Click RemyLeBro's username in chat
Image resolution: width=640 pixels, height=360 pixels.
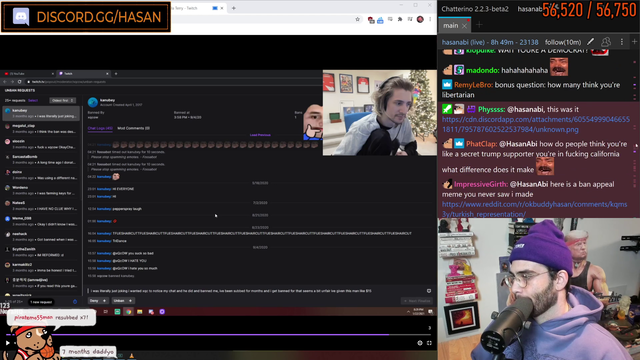[x=473, y=85]
